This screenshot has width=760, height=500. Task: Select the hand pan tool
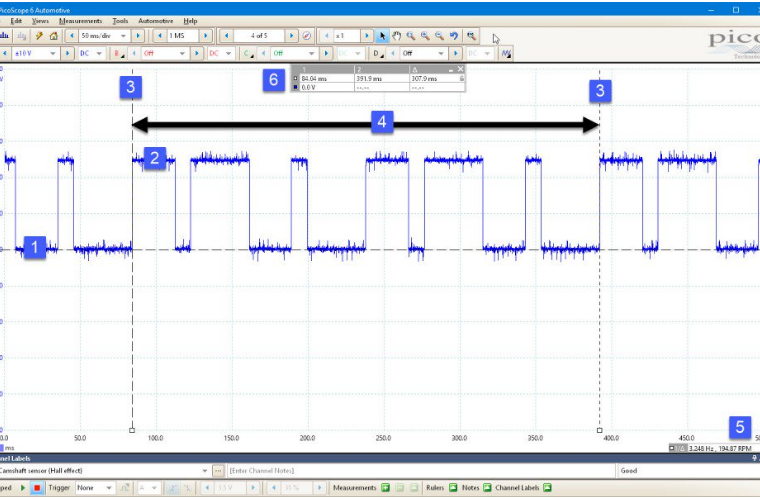396,36
